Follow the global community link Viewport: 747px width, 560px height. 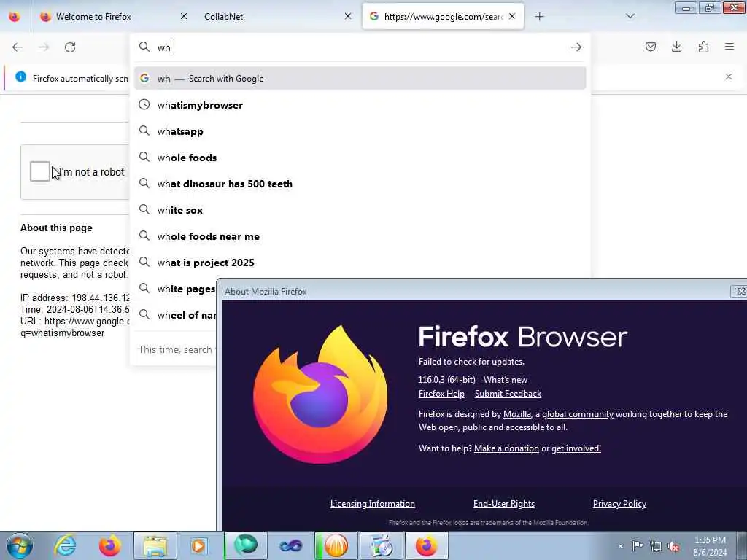tap(578, 414)
